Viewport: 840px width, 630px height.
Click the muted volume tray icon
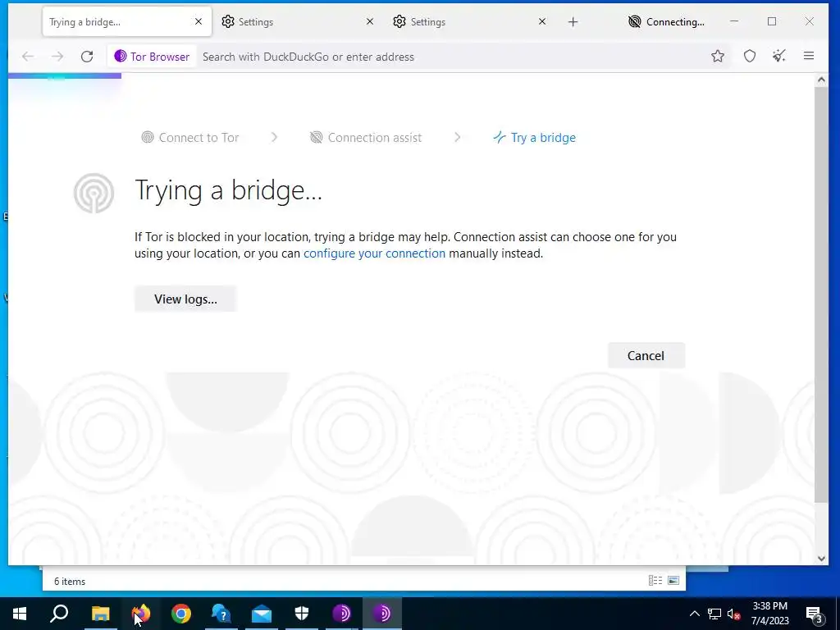tap(733, 614)
